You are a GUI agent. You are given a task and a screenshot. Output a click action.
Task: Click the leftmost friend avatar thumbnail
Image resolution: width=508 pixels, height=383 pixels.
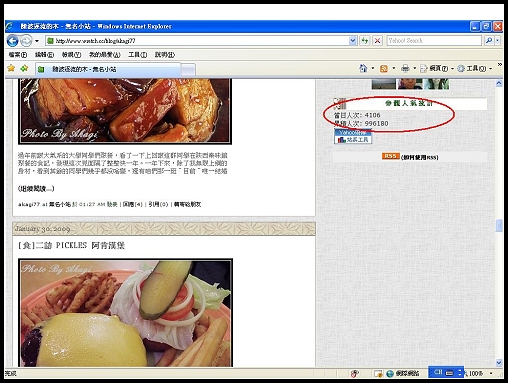pyautogui.click(x=384, y=84)
